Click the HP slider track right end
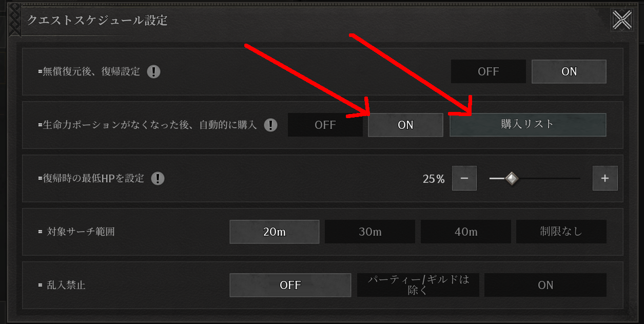This screenshot has height=324, width=644. coord(578,178)
